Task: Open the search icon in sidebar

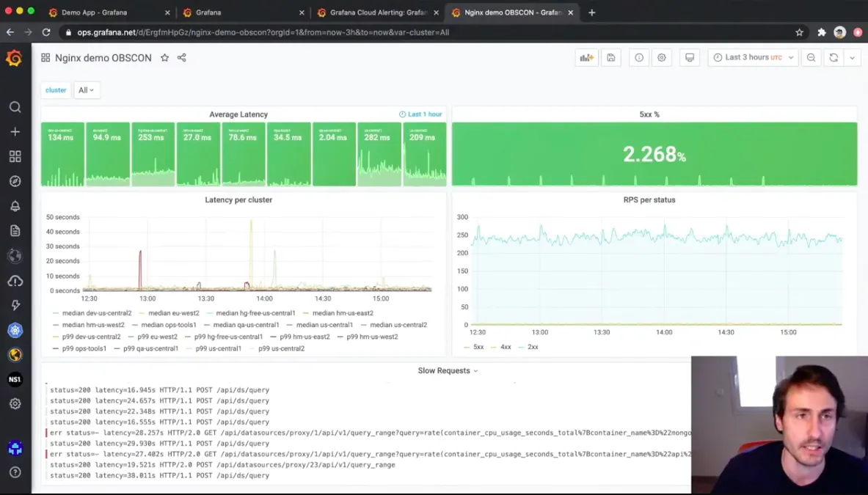Action: click(x=15, y=107)
